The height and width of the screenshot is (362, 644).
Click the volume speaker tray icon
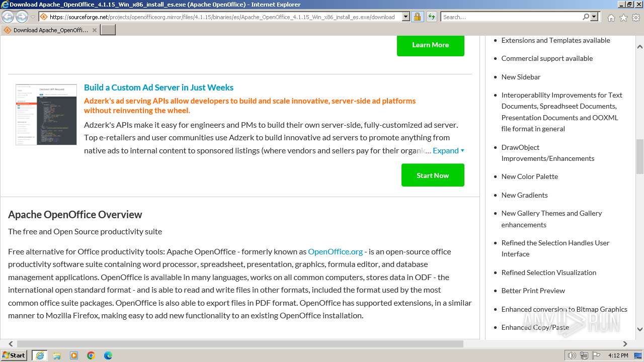(x=572, y=355)
